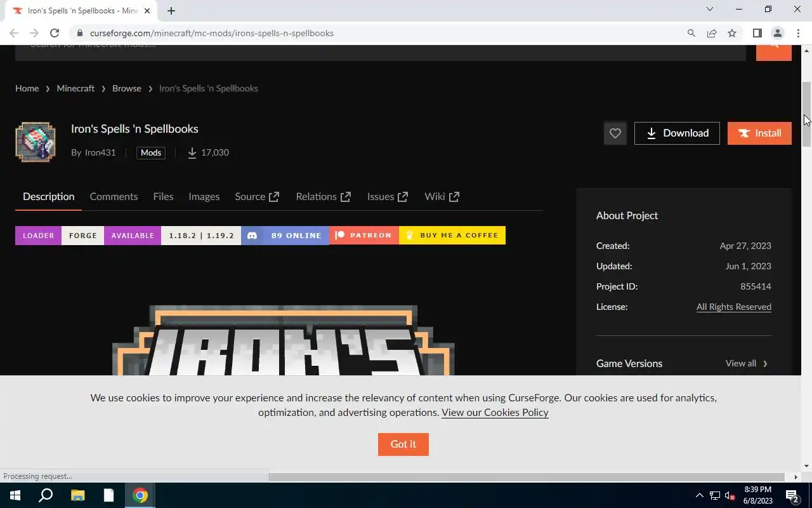Open the Chrome three-dot menu
Viewport: 812px width, 508px height.
tap(798, 33)
